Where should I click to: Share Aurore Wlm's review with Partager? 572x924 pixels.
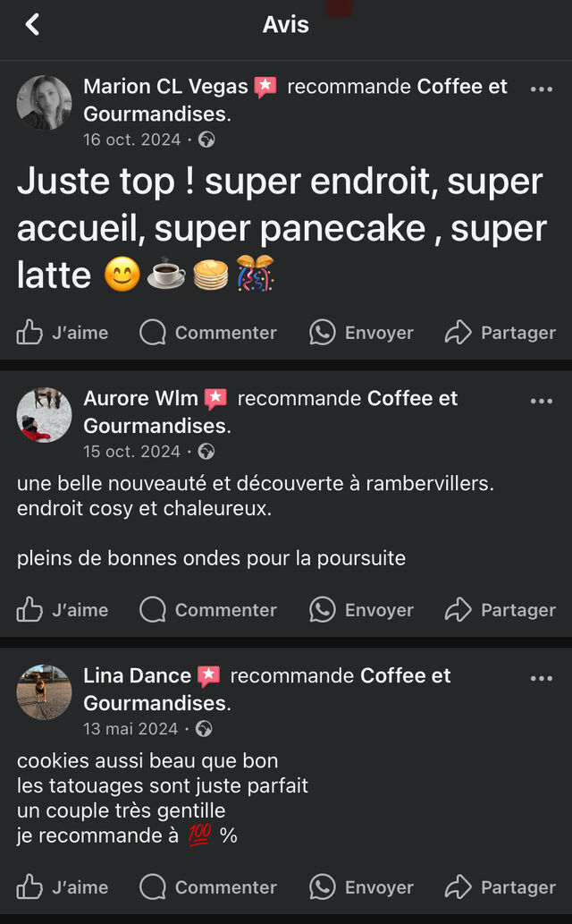click(x=500, y=610)
